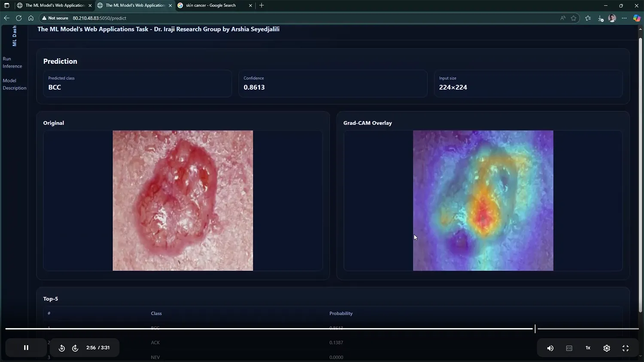The height and width of the screenshot is (362, 644).
Task: Select the NEV class row cell
Action: tap(155, 357)
